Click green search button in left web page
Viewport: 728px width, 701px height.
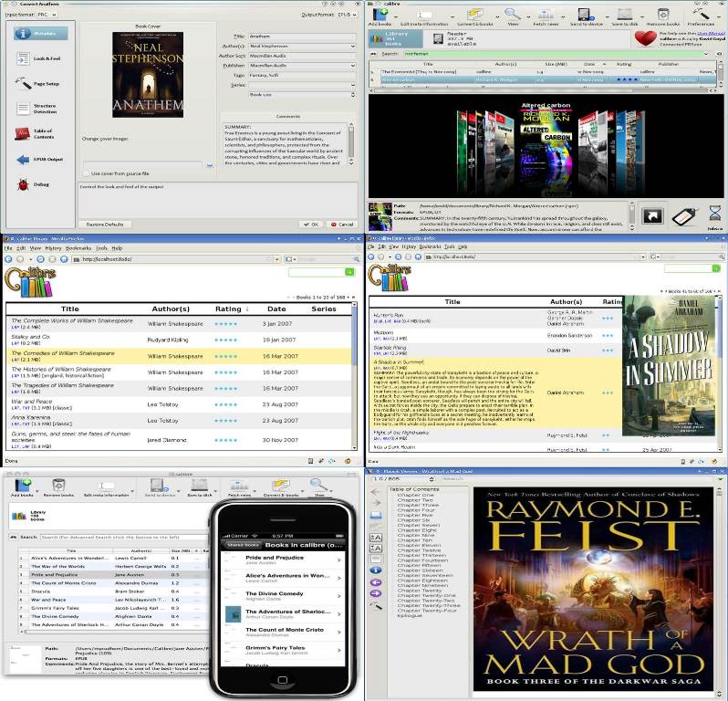coord(349,272)
